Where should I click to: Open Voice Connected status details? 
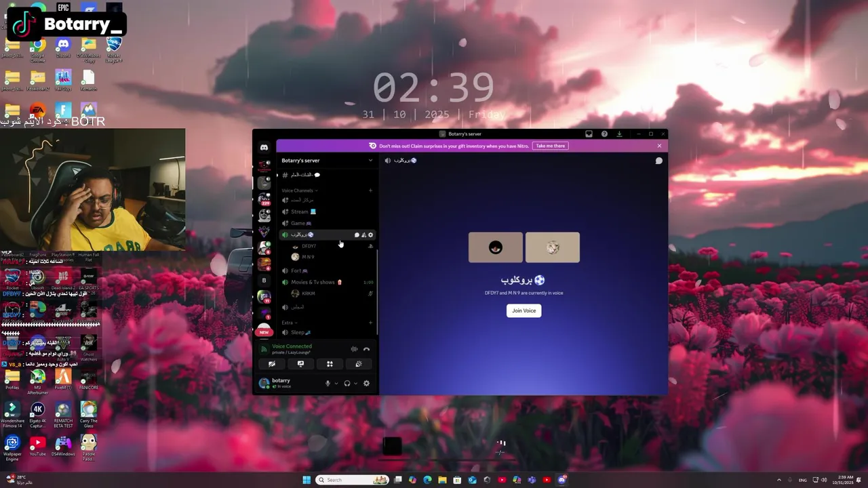292,346
